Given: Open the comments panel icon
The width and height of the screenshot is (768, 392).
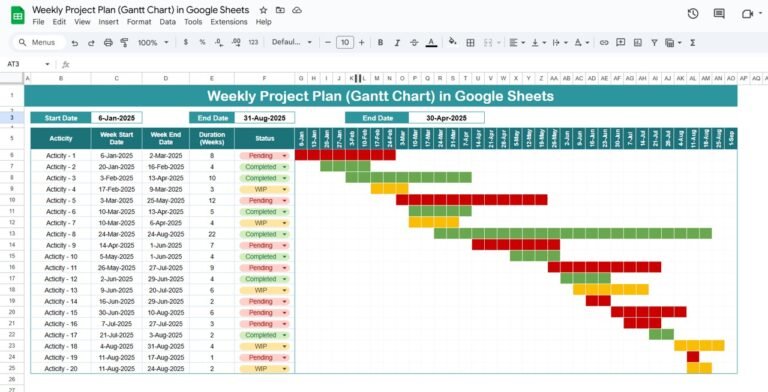Looking at the screenshot, I should 719,14.
